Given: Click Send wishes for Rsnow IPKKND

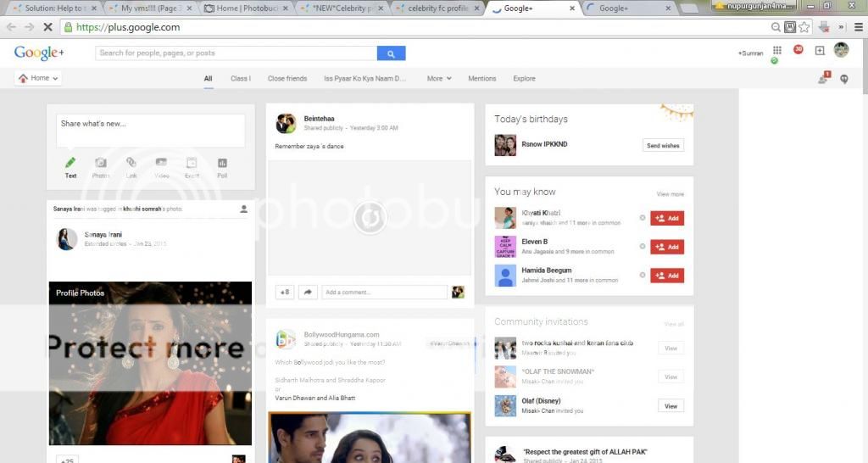Looking at the screenshot, I should pos(663,146).
